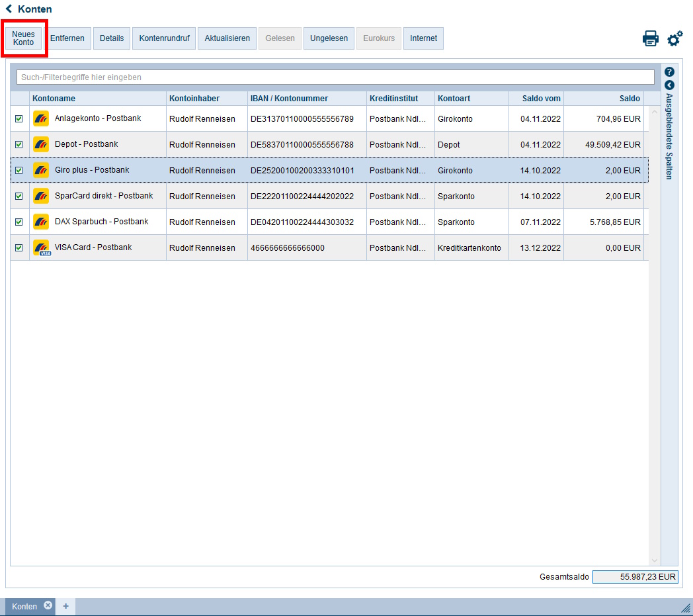Select the SparCard direkt - Postbank account name
The image size is (693, 616).
[104, 195]
